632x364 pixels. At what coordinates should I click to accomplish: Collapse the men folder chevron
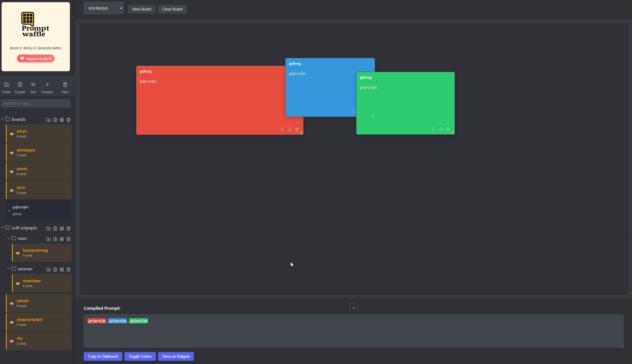point(9,238)
